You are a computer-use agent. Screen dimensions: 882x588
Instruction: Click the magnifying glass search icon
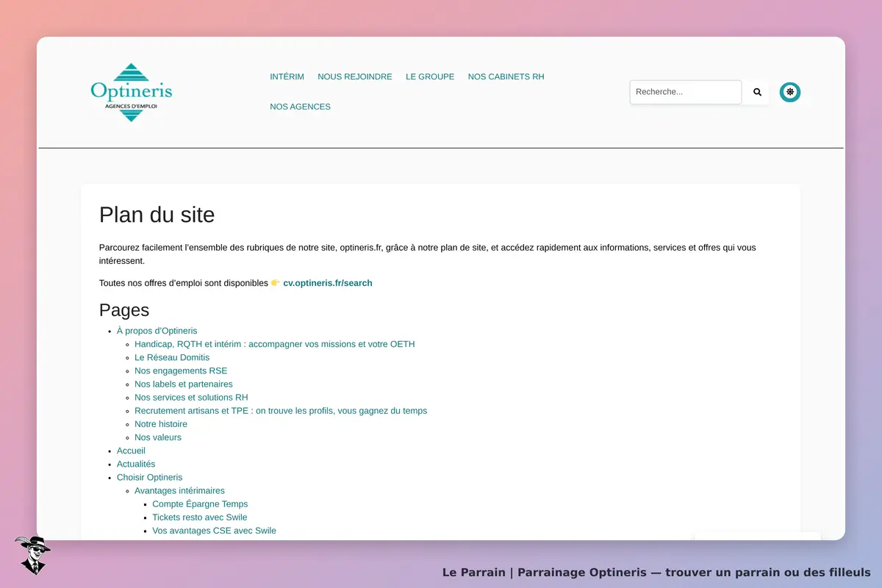[x=757, y=93]
